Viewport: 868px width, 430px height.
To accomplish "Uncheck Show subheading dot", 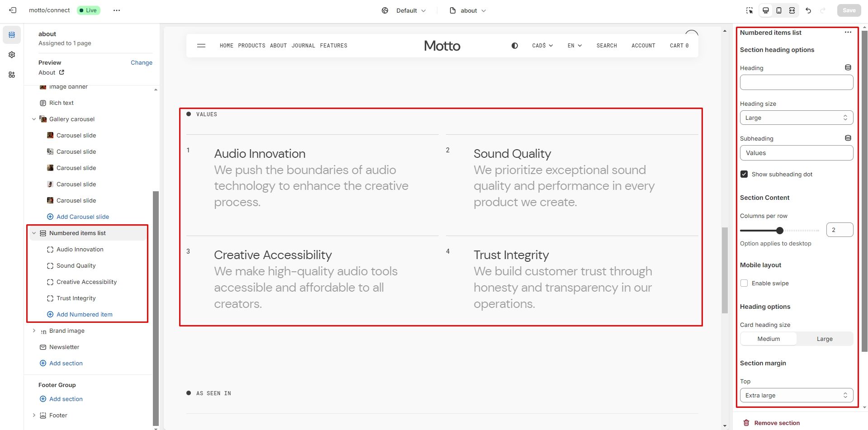I will point(744,174).
